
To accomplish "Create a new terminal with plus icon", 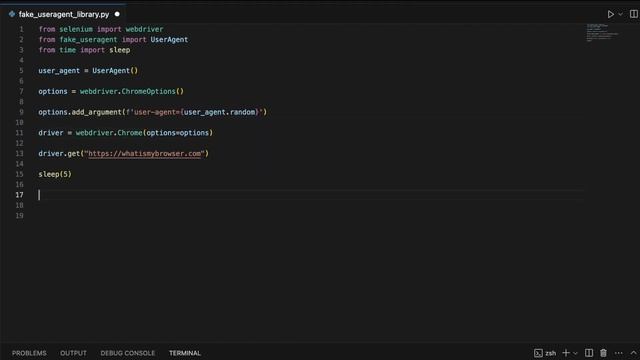I will click(x=566, y=353).
